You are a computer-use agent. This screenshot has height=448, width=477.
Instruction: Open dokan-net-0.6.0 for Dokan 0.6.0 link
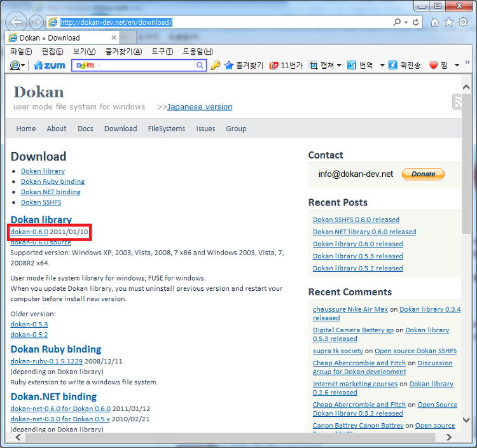pyautogui.click(x=60, y=409)
